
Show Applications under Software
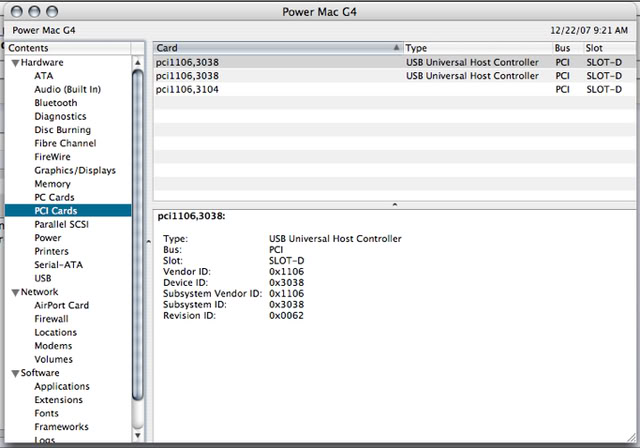[x=62, y=386]
